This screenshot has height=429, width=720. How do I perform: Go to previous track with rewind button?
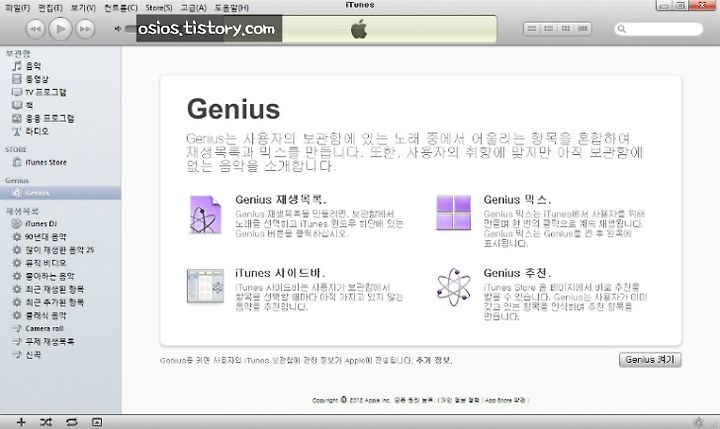coord(35,29)
